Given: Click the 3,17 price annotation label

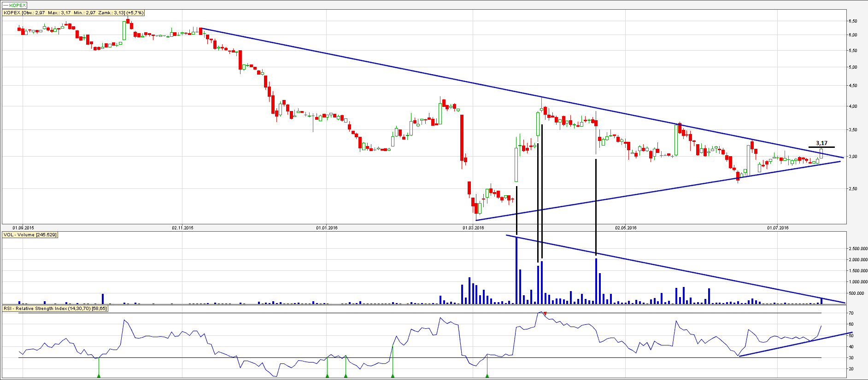Looking at the screenshot, I should [x=821, y=143].
